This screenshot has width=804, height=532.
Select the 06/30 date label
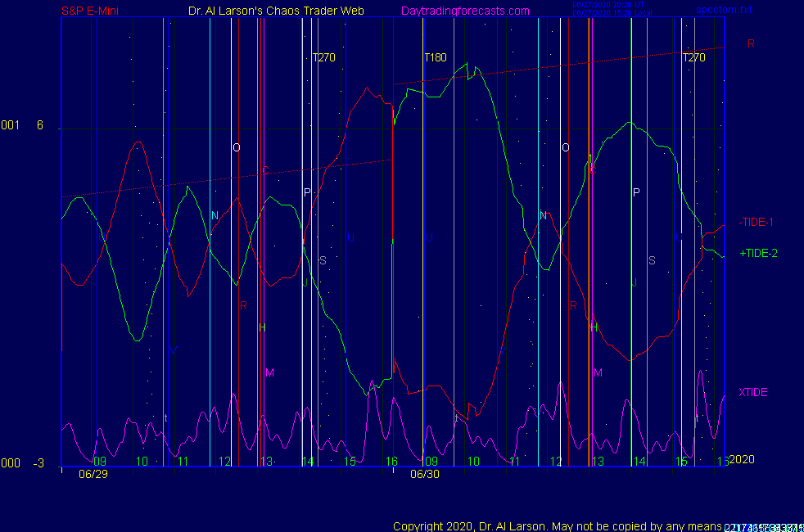point(424,474)
